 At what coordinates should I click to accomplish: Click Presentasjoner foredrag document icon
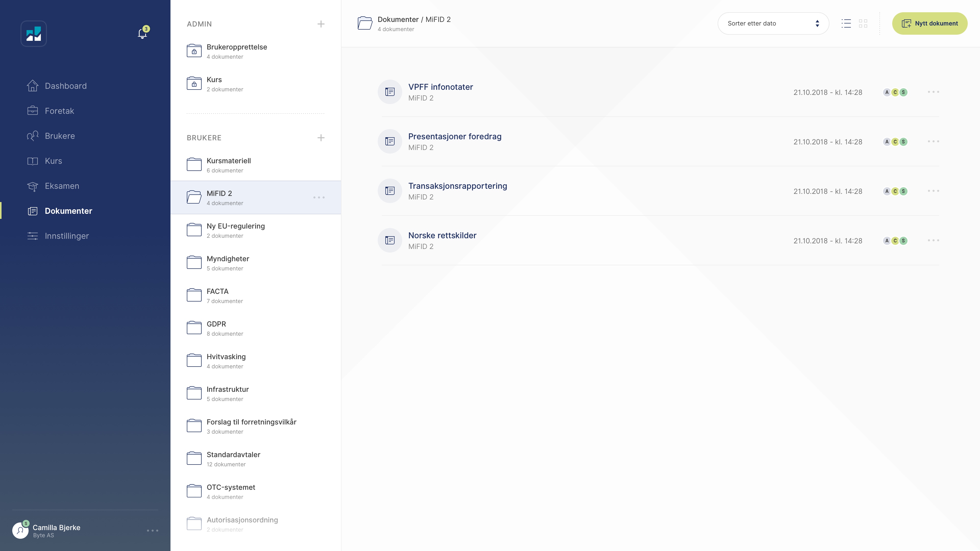coord(390,142)
